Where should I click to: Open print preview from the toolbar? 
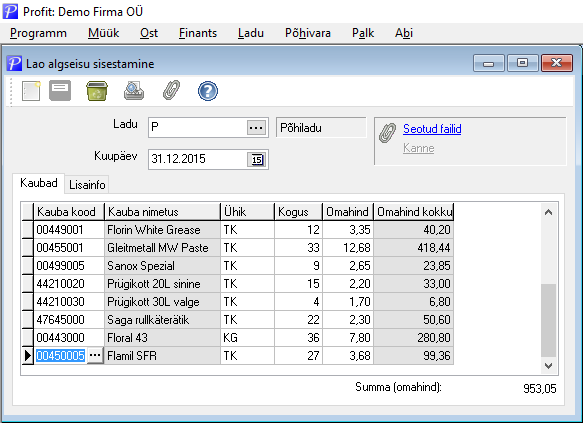pos(134,91)
